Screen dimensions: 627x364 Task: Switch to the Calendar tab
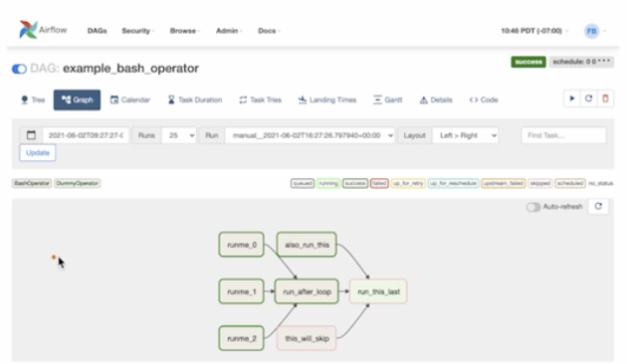pyautogui.click(x=130, y=99)
